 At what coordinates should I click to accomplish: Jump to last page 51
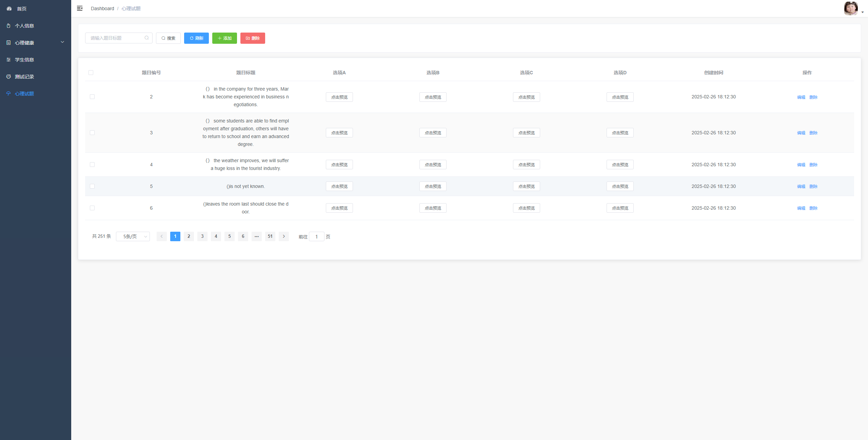[270, 236]
